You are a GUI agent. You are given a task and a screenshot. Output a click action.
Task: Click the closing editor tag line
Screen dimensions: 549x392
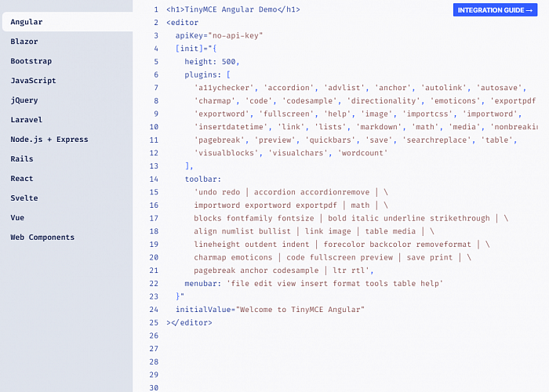point(189,322)
